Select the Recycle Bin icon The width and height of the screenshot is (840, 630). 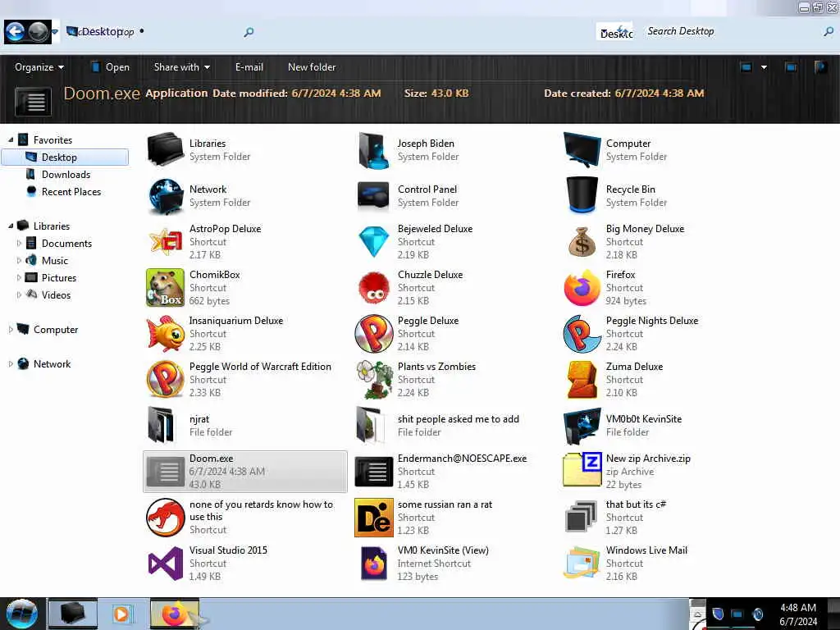[582, 195]
